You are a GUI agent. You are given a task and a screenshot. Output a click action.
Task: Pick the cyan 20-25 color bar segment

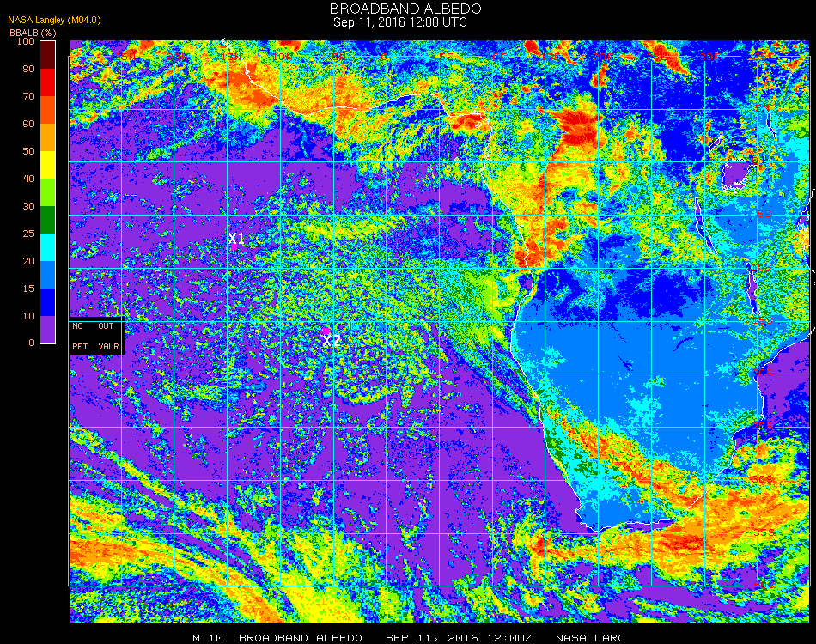point(47,247)
